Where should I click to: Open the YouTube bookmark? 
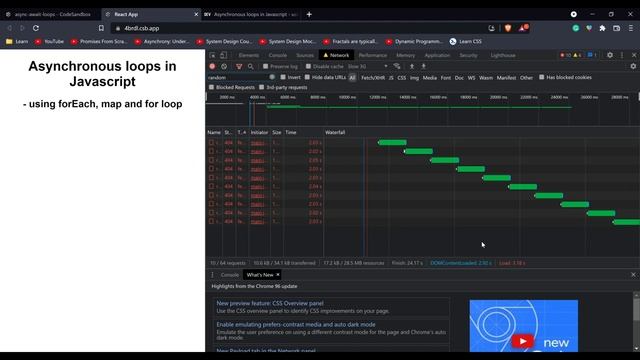[x=49, y=41]
